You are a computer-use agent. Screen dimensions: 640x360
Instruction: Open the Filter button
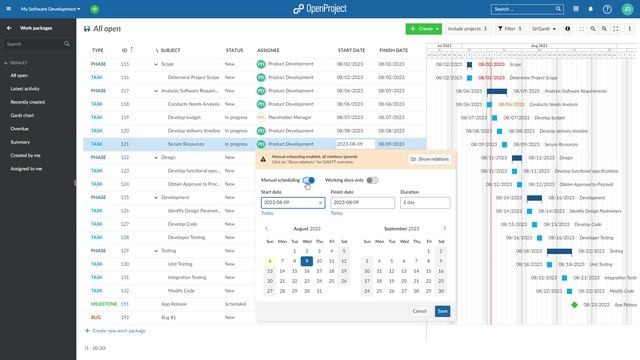[x=509, y=29]
